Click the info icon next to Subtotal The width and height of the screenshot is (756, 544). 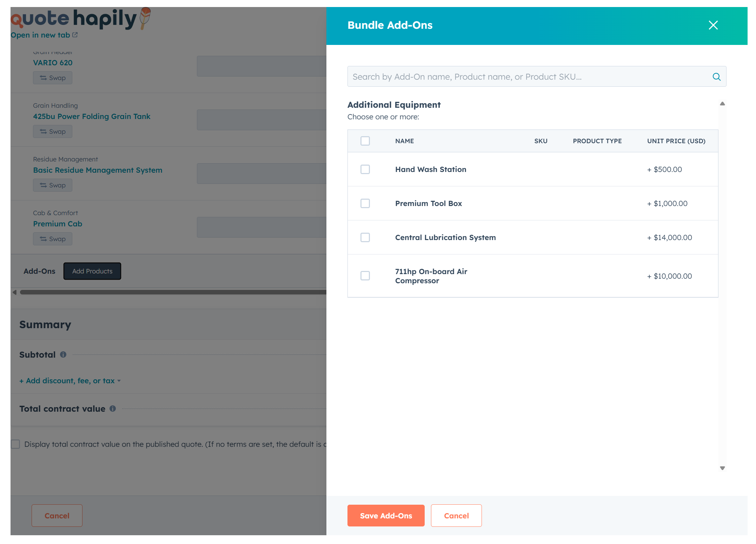pyautogui.click(x=64, y=354)
